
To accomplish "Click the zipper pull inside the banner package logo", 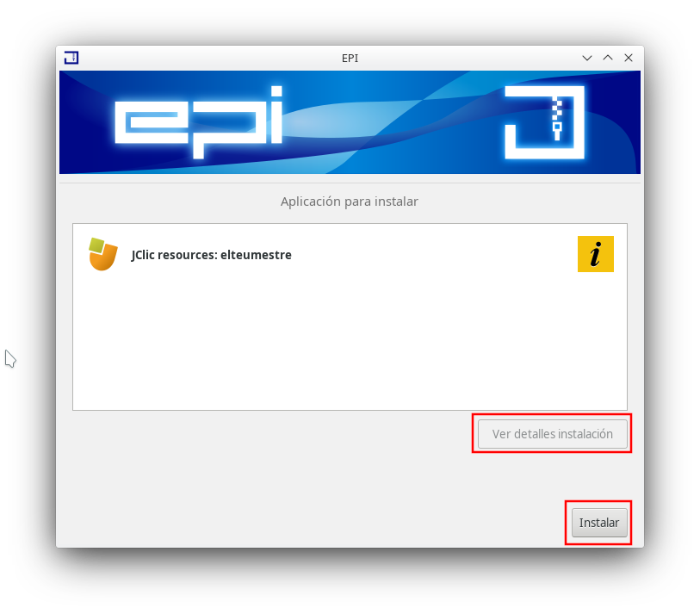I will click(557, 132).
